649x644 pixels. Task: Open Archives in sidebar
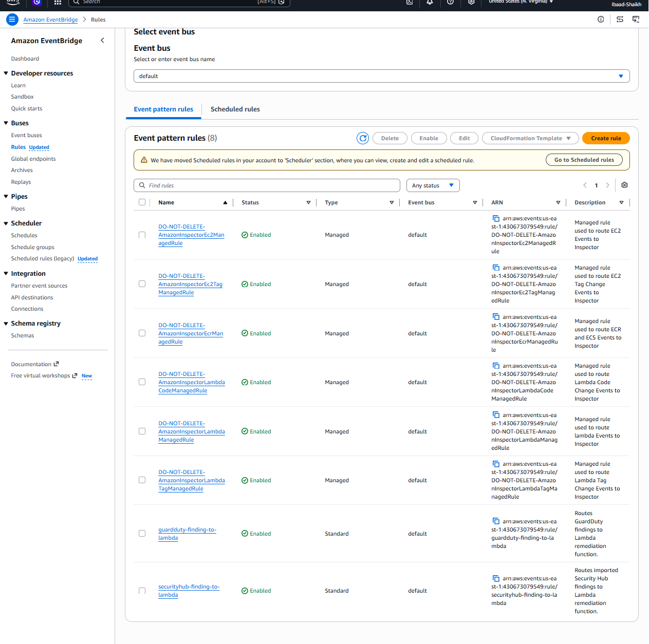[22, 171]
